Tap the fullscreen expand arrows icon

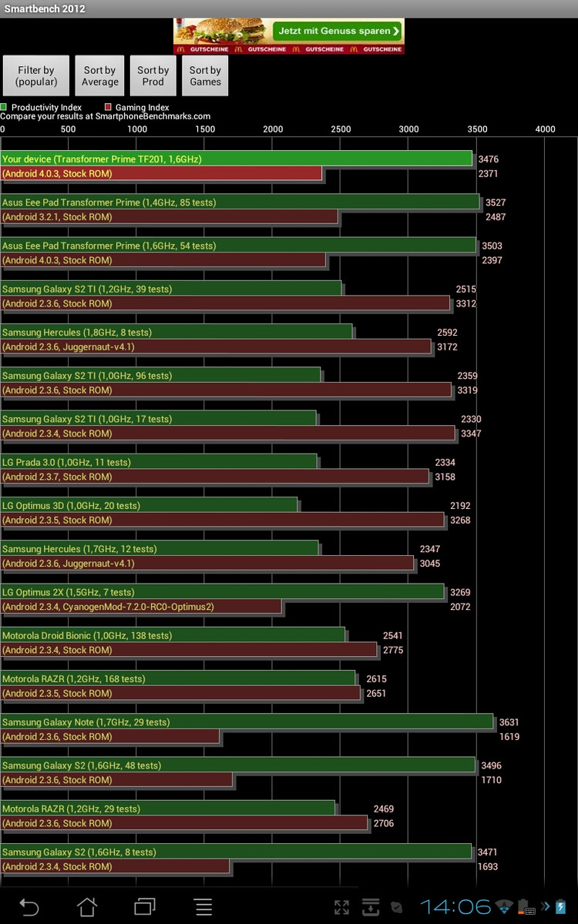click(x=341, y=908)
